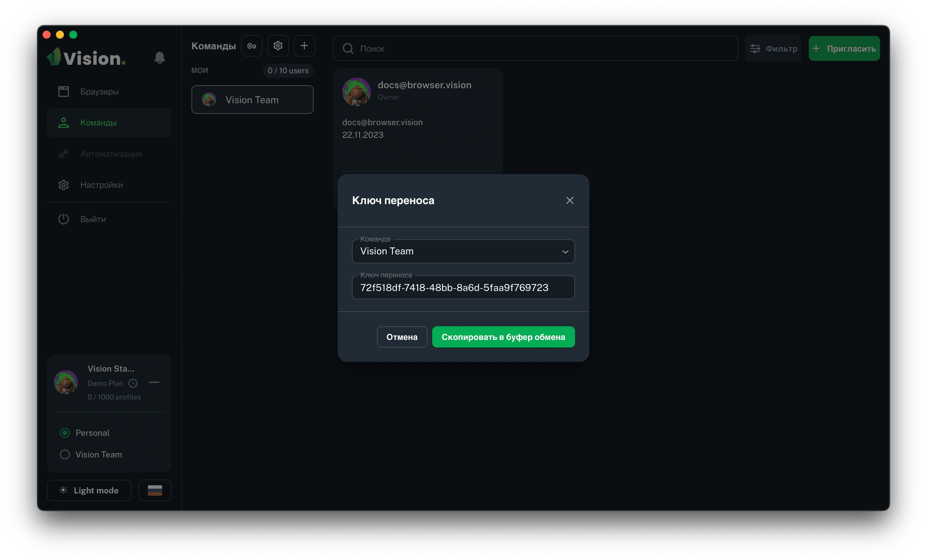This screenshot has height=560, width=927.
Task: Go to Браузеры in sidebar
Action: [99, 92]
